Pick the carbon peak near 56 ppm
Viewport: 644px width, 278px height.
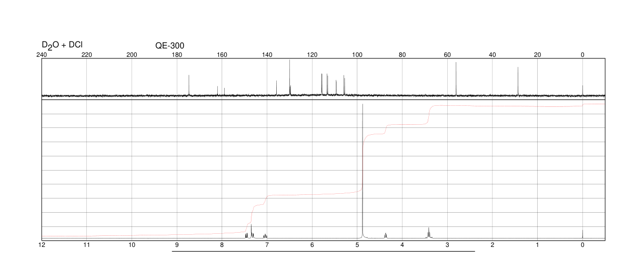coord(456,79)
